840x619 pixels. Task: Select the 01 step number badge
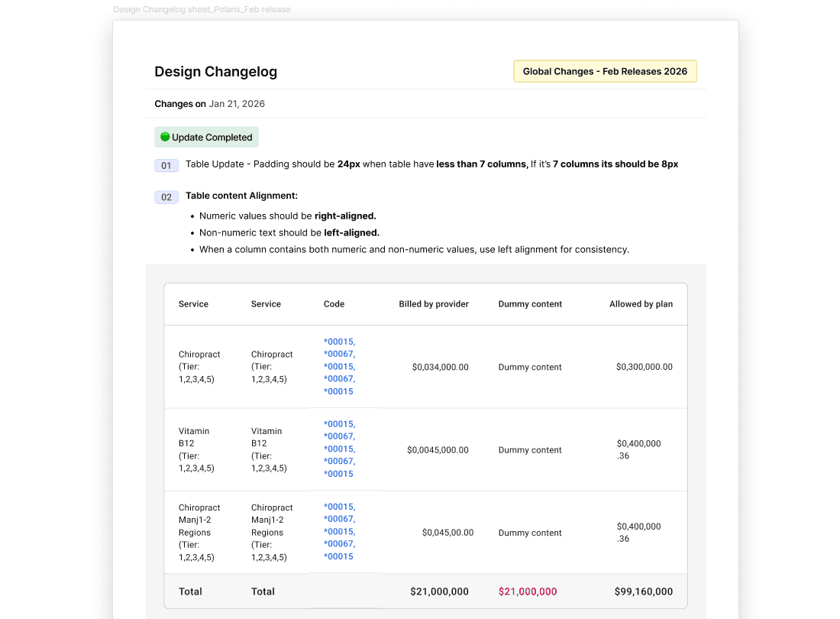(166, 166)
